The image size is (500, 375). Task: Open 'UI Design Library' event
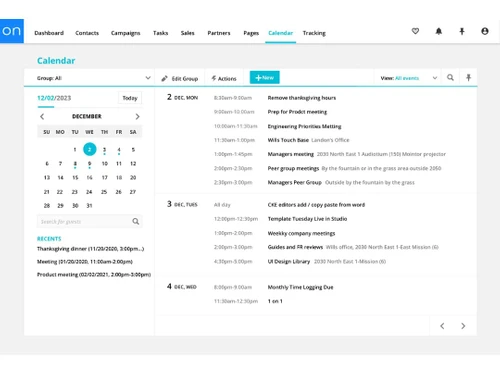(289, 262)
